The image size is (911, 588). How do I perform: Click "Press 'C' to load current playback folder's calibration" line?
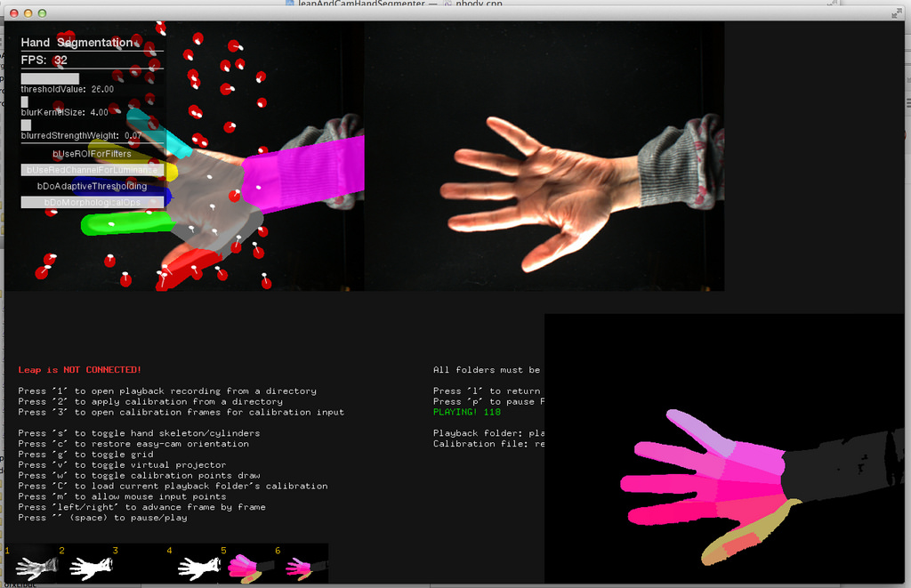click(173, 486)
